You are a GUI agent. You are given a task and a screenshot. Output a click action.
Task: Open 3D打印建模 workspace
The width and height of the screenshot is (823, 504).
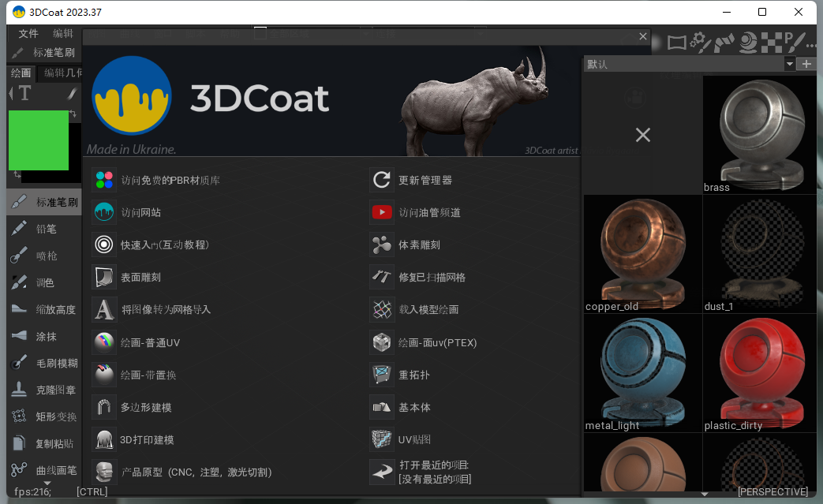133,439
